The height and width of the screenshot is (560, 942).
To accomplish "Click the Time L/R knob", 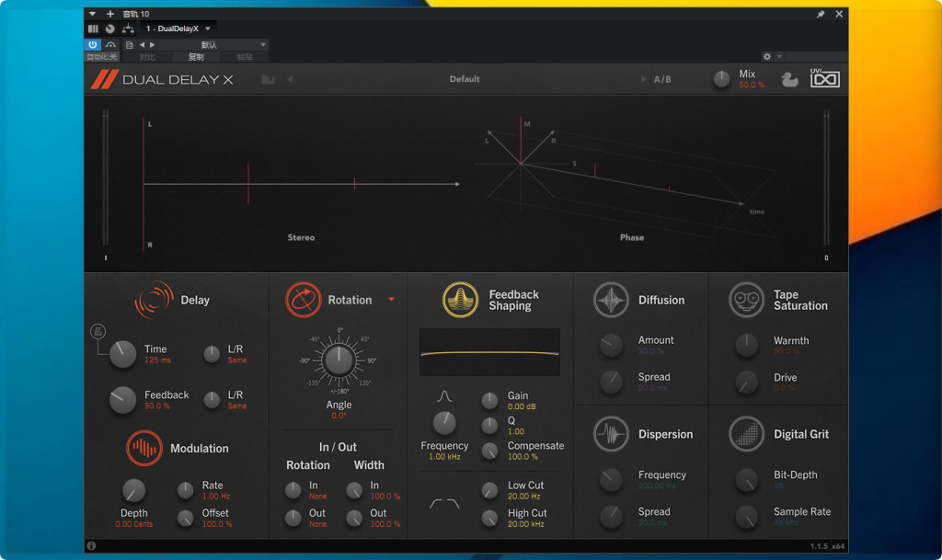I will pos(212,354).
